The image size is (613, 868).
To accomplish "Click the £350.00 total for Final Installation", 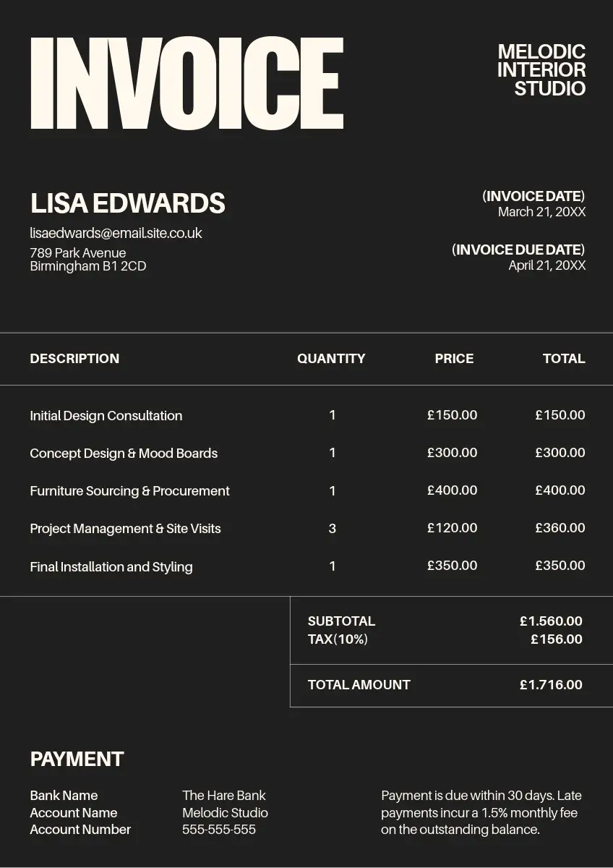I will click(560, 566).
